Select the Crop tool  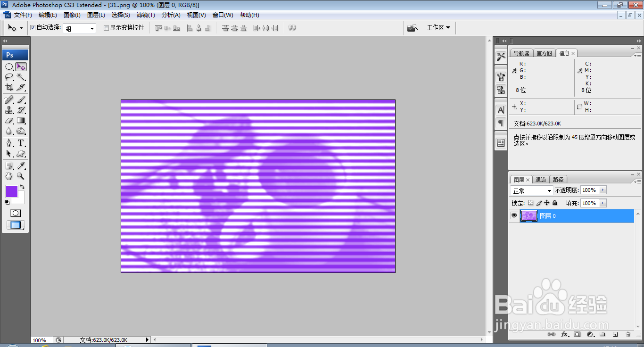tap(9, 87)
